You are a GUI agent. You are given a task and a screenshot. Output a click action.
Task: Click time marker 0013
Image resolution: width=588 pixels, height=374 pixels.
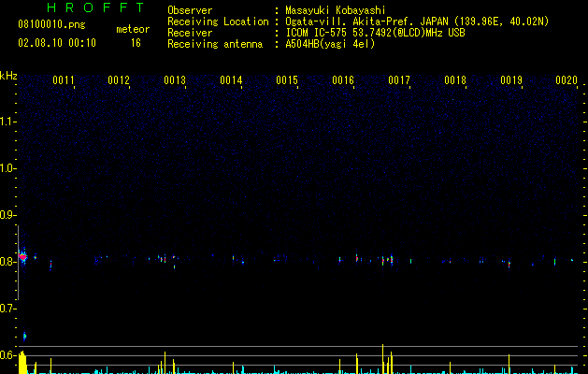[x=175, y=80]
